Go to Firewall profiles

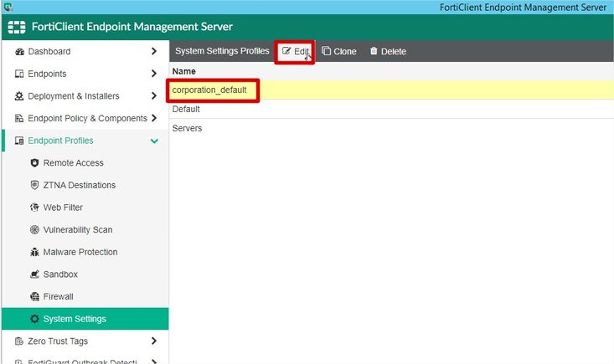tap(59, 297)
